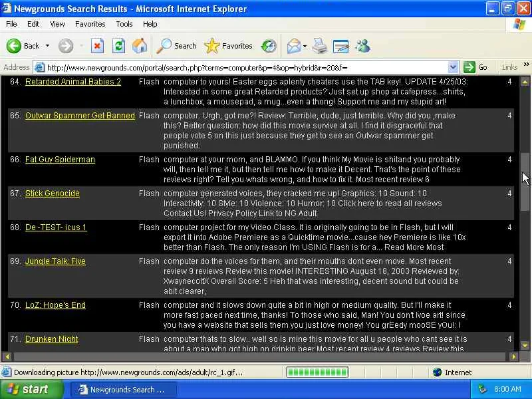Screen dimensions: 532x399
Task: Click the Flash label in Drunken Night row
Action: click(149, 339)
